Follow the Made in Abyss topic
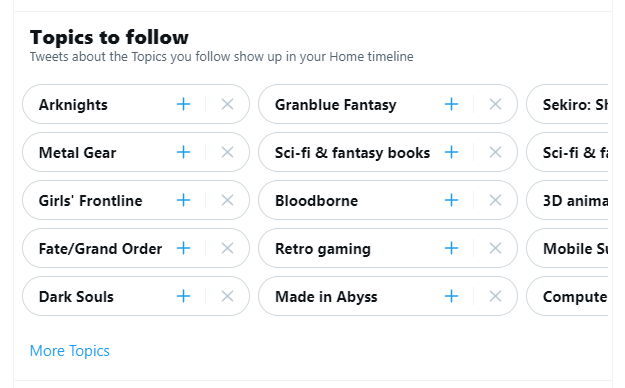The width and height of the screenshot is (625, 388). (451, 296)
